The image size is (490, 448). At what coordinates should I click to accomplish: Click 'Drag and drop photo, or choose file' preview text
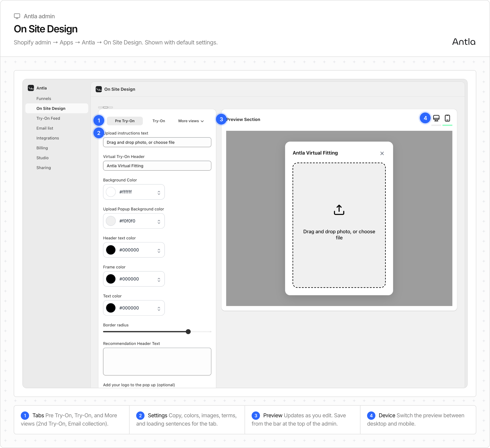tap(339, 235)
